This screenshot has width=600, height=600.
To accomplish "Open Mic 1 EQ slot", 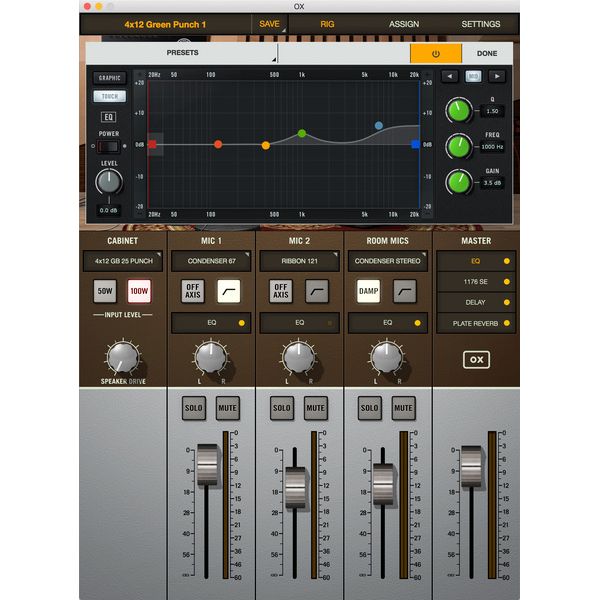I will point(211,323).
